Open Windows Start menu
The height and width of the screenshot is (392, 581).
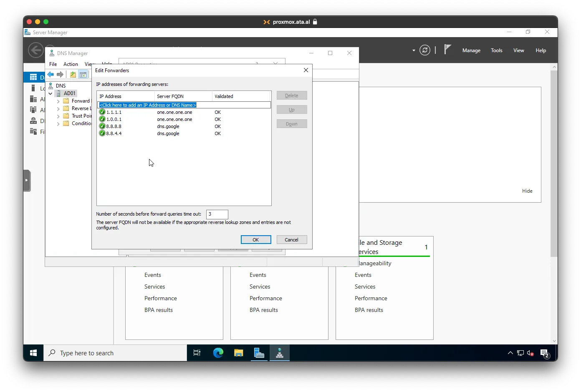click(33, 353)
